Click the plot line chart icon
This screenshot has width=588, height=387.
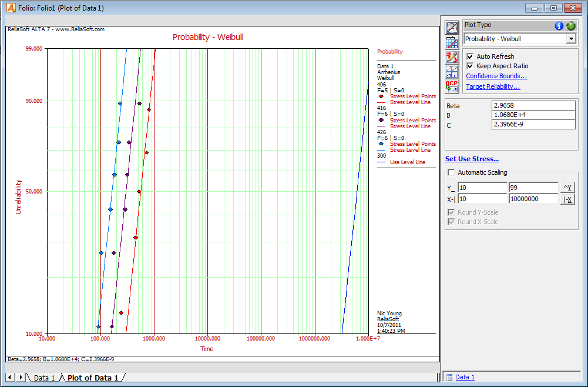click(451, 28)
